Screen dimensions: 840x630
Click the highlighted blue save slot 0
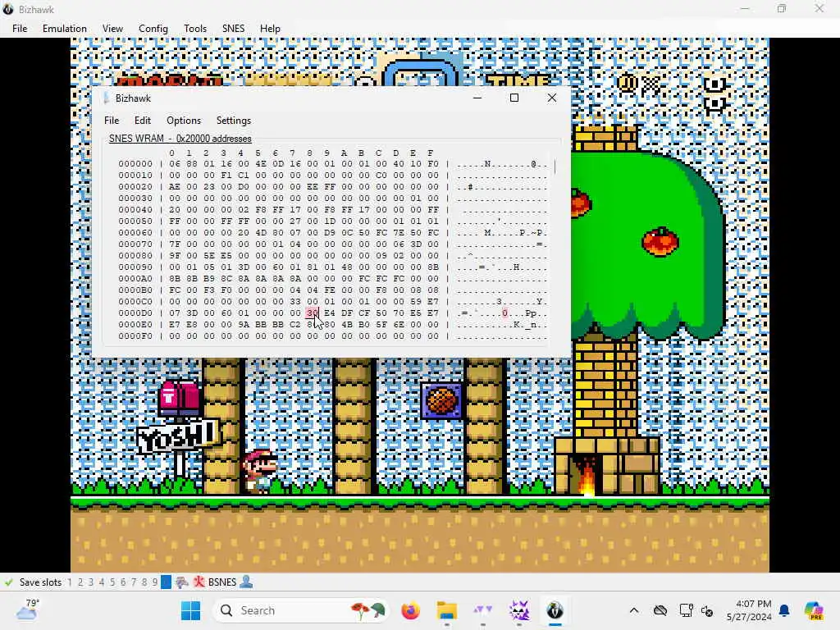[x=166, y=582]
